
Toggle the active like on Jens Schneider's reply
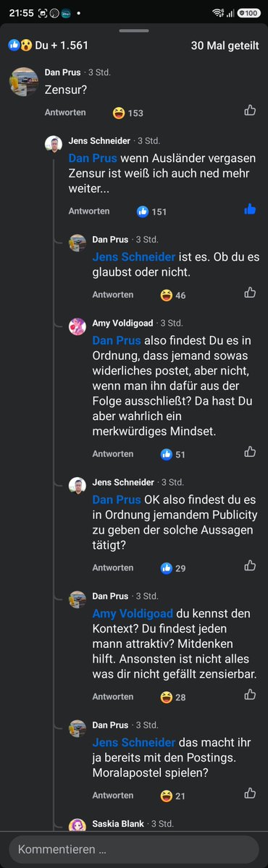coord(250,209)
